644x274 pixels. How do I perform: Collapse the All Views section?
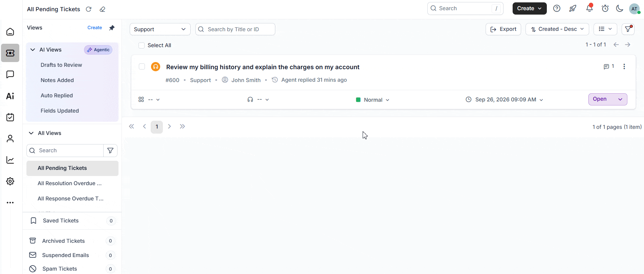pyautogui.click(x=31, y=133)
